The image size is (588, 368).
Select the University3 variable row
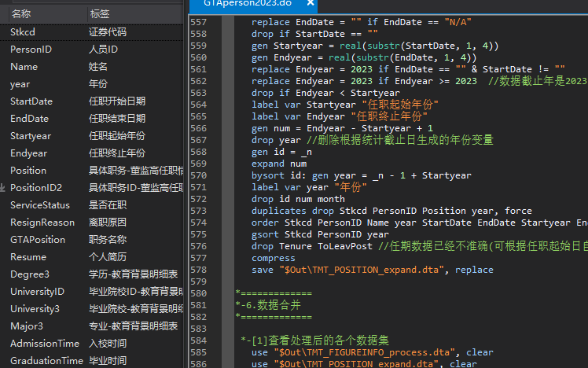click(91, 309)
